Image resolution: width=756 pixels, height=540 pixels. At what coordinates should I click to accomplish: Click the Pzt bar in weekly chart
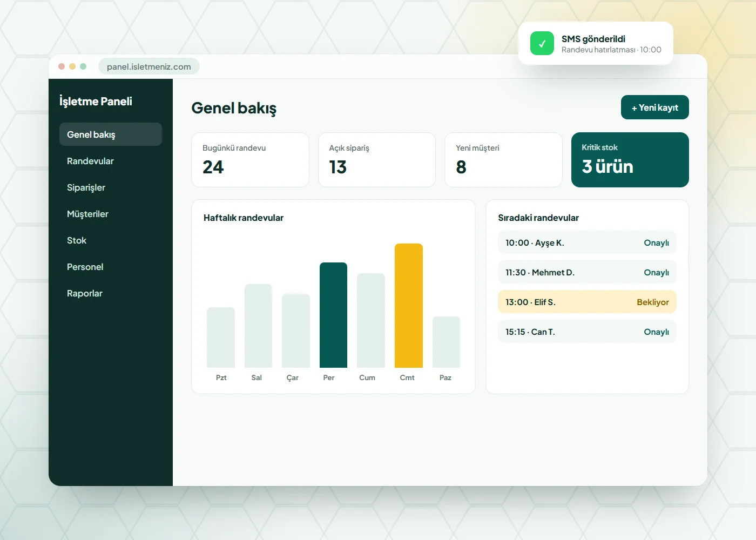point(221,337)
